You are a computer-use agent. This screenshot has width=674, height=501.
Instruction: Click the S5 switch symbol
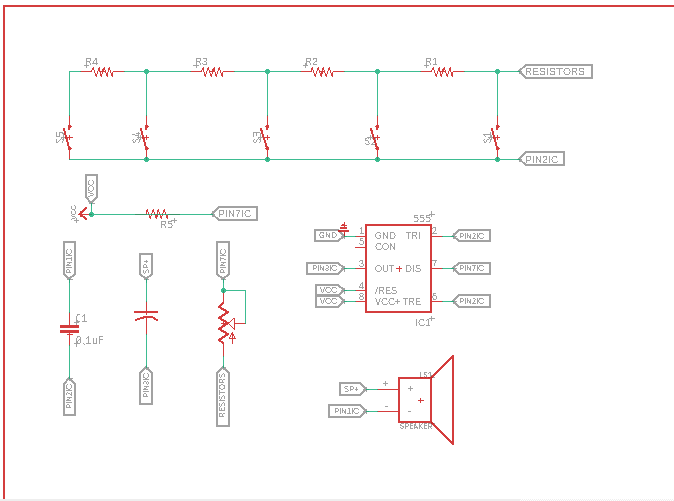point(69,139)
